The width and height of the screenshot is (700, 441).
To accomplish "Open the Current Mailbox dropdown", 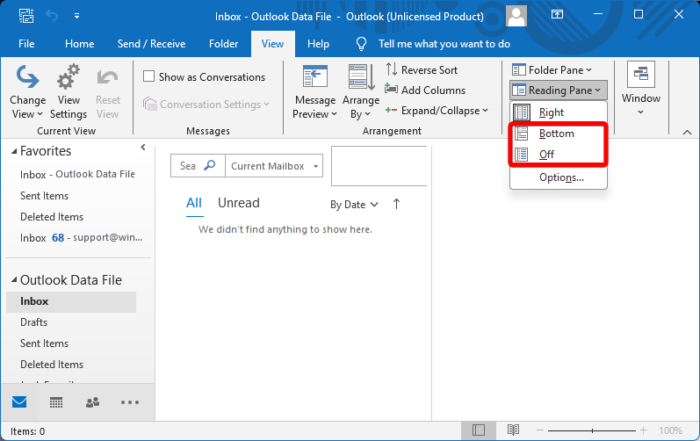I will 274,166.
